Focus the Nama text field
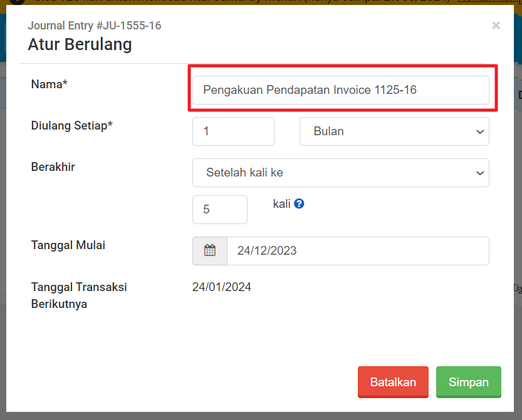522x420 pixels. tap(340, 90)
